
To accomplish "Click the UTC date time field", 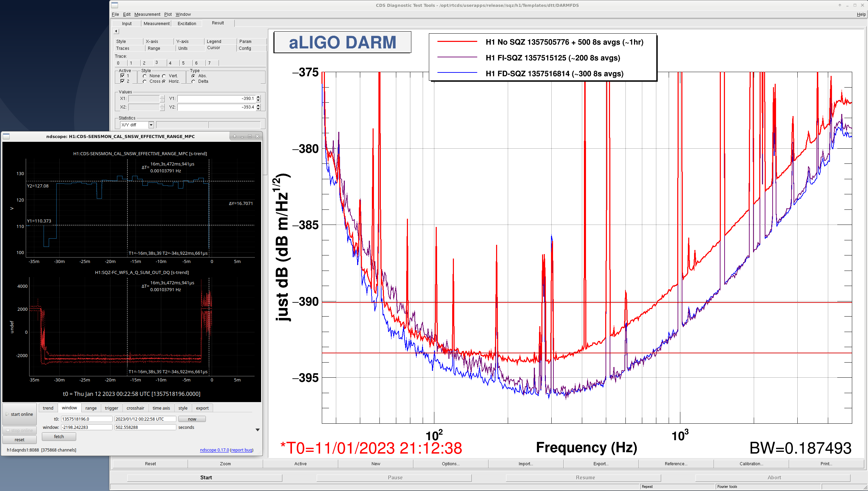I will pyautogui.click(x=145, y=419).
